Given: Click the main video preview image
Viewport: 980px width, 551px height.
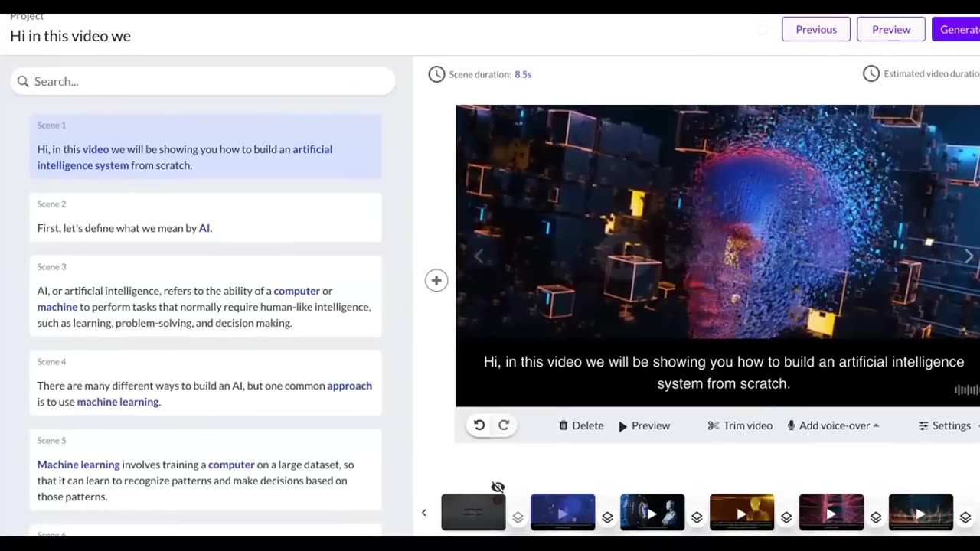Looking at the screenshot, I should [718, 222].
